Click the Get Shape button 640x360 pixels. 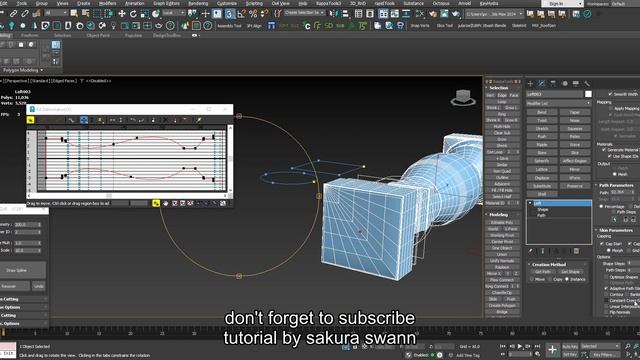coord(570,272)
